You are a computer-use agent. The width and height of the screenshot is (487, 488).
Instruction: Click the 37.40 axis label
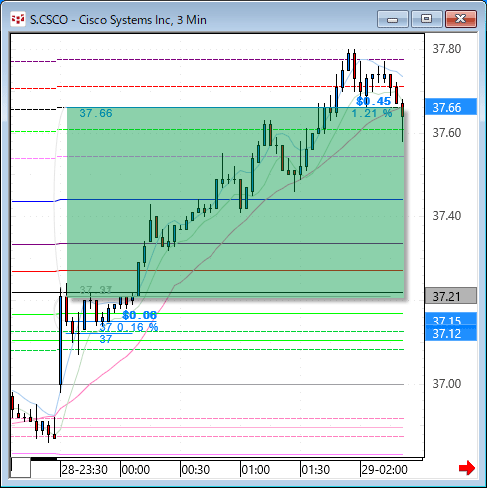point(447,216)
